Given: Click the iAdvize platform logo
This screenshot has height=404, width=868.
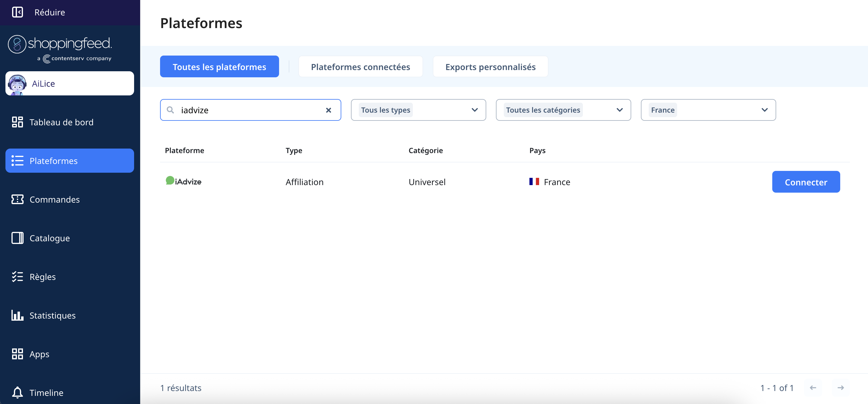Looking at the screenshot, I should pyautogui.click(x=183, y=181).
